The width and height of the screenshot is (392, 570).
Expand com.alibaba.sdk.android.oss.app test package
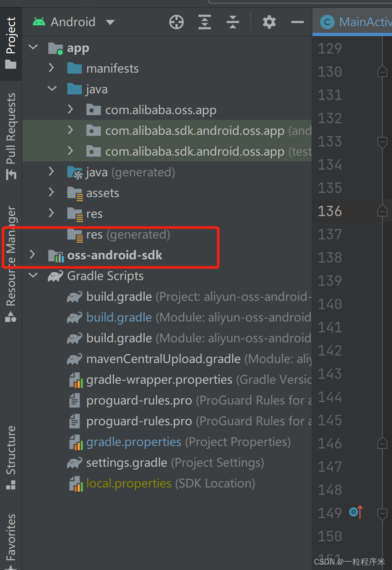70,151
